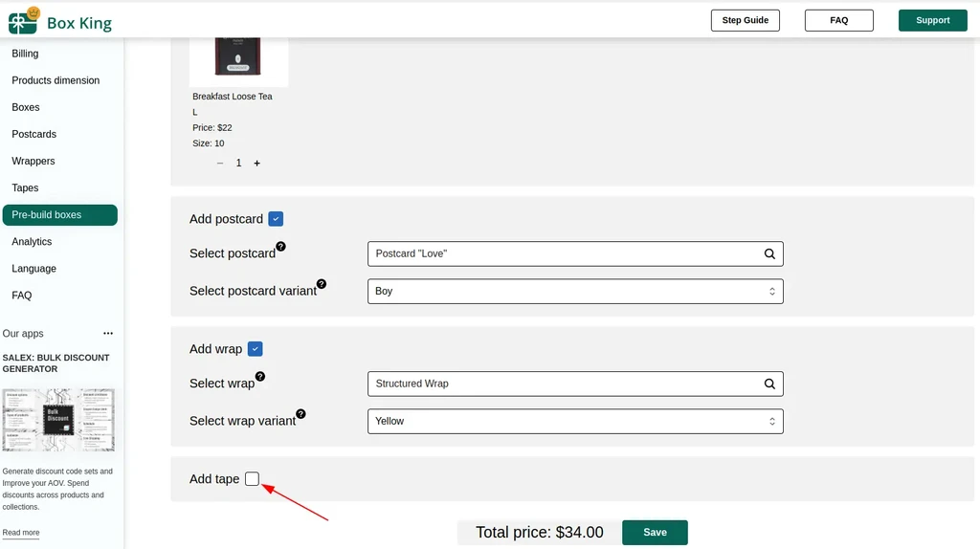Click the Price: $22 text
Image resolution: width=980 pixels, height=549 pixels.
[212, 127]
